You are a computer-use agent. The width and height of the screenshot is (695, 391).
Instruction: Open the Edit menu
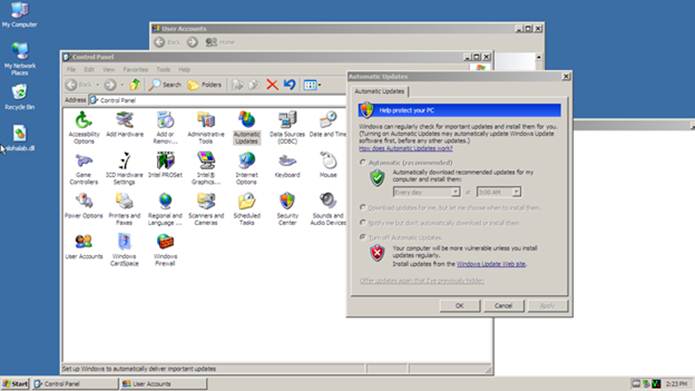tap(89, 70)
